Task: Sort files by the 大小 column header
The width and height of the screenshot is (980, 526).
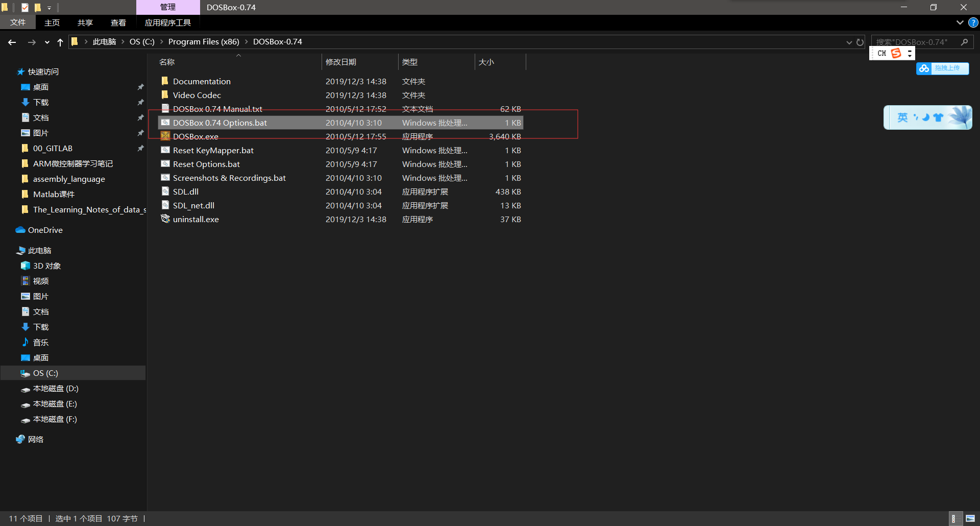Action: (500, 62)
